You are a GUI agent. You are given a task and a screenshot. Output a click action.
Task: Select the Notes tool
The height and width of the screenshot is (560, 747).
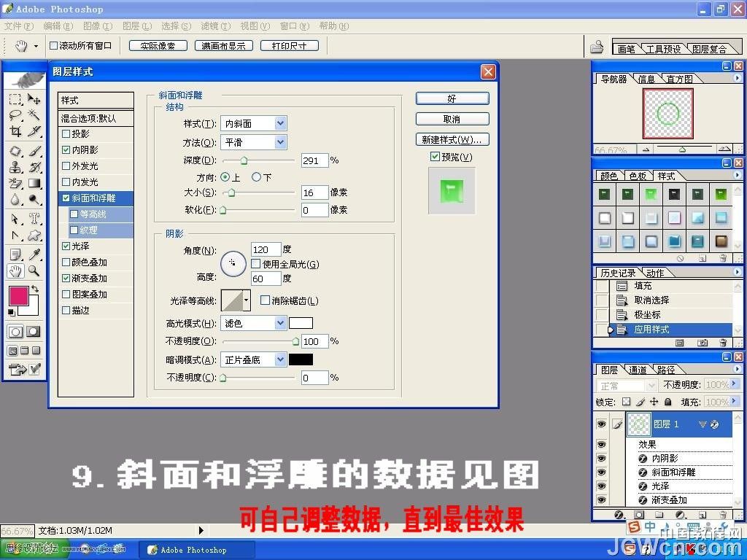(x=15, y=254)
